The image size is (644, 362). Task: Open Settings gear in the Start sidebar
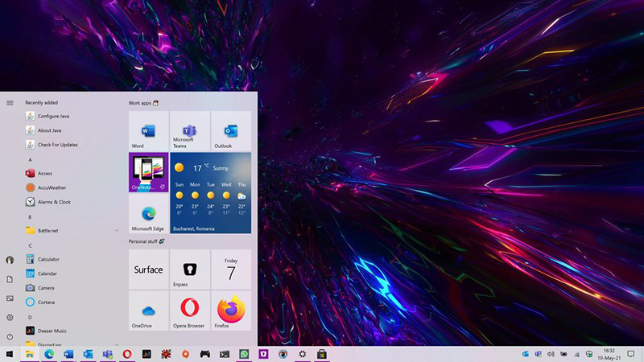[x=10, y=317]
